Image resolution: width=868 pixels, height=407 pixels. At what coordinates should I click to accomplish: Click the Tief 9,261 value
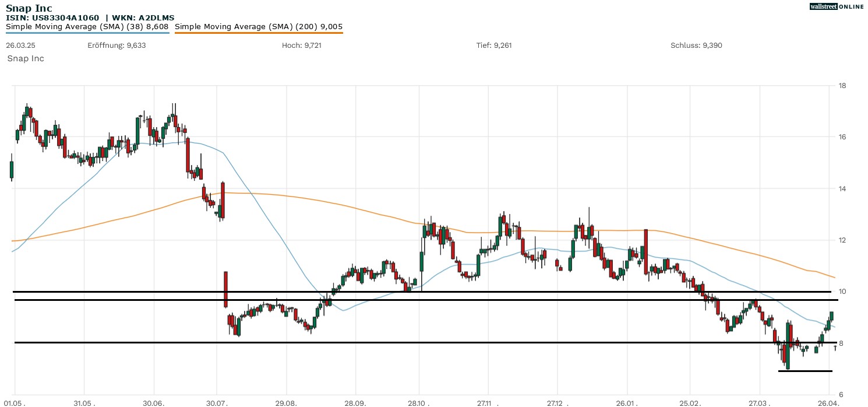[x=494, y=45]
